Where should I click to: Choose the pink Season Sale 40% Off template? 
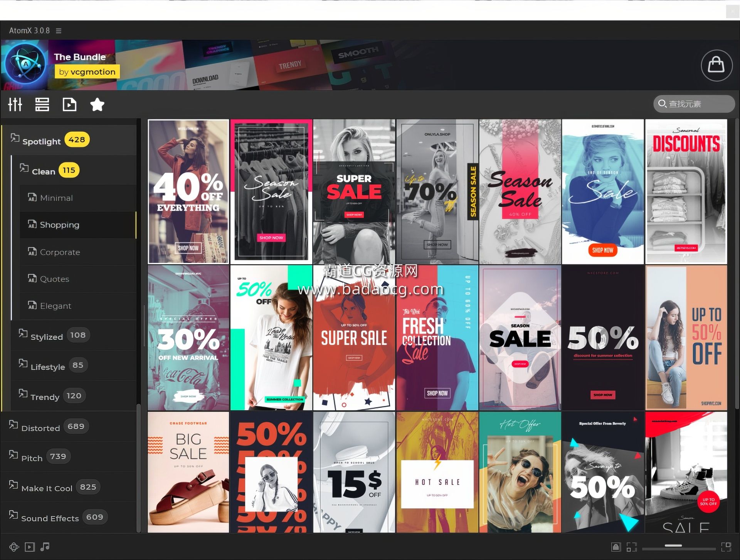tap(520, 192)
